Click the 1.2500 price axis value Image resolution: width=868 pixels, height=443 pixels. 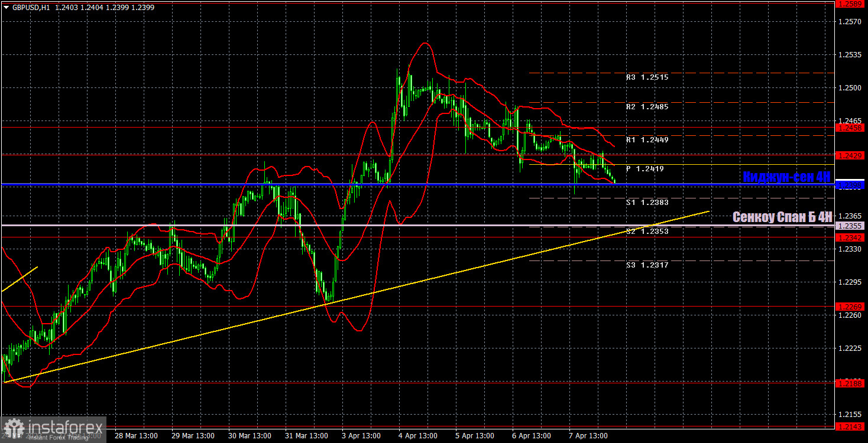pos(850,88)
